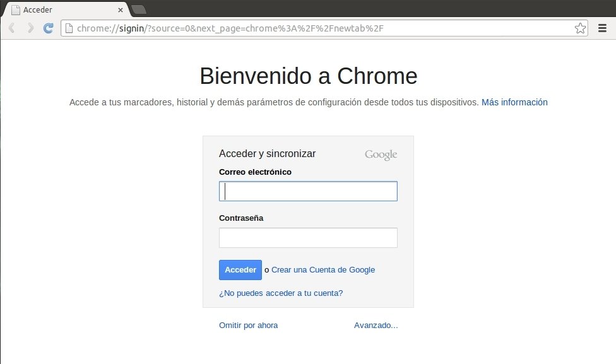Click the Correo electrónico label
The image size is (616, 364).
256,172
